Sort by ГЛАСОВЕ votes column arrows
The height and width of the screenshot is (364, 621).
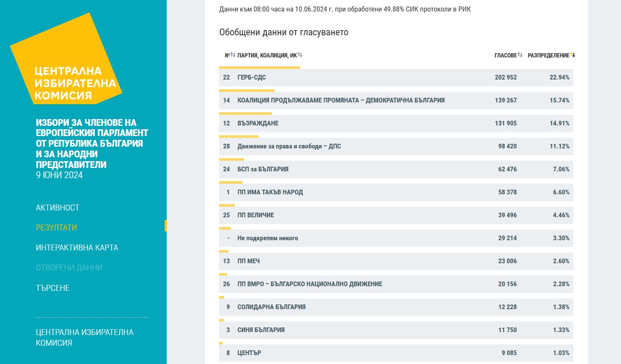pyautogui.click(x=520, y=55)
